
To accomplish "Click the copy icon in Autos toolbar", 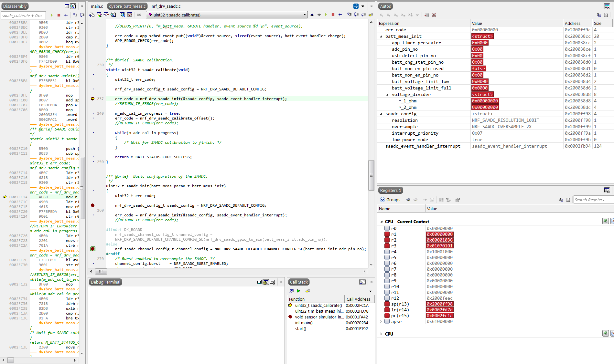I will 598,15.
